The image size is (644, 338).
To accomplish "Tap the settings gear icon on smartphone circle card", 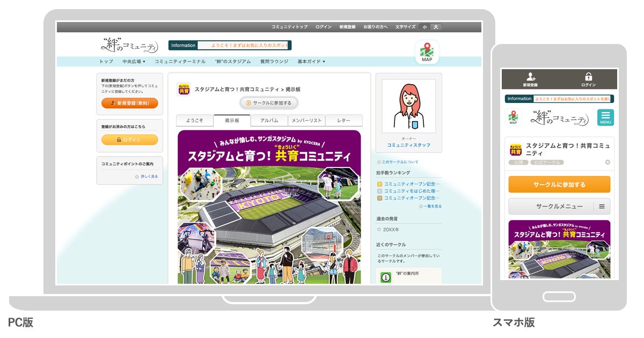I will 608,162.
